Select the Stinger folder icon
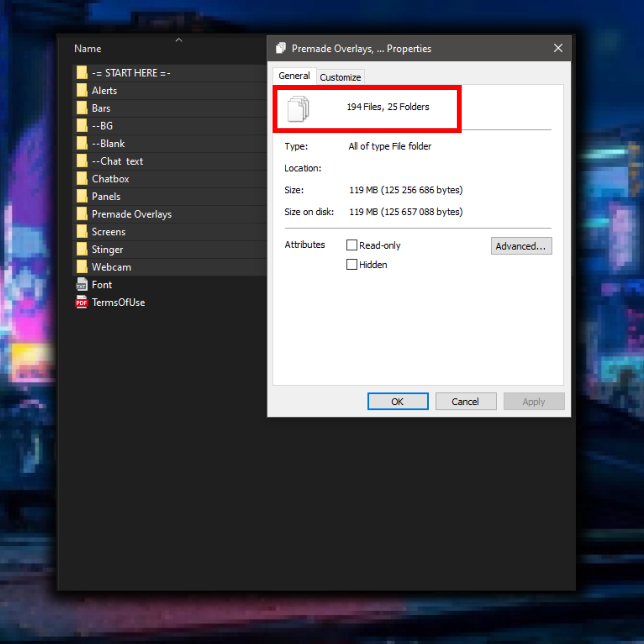The image size is (644, 644). (82, 249)
